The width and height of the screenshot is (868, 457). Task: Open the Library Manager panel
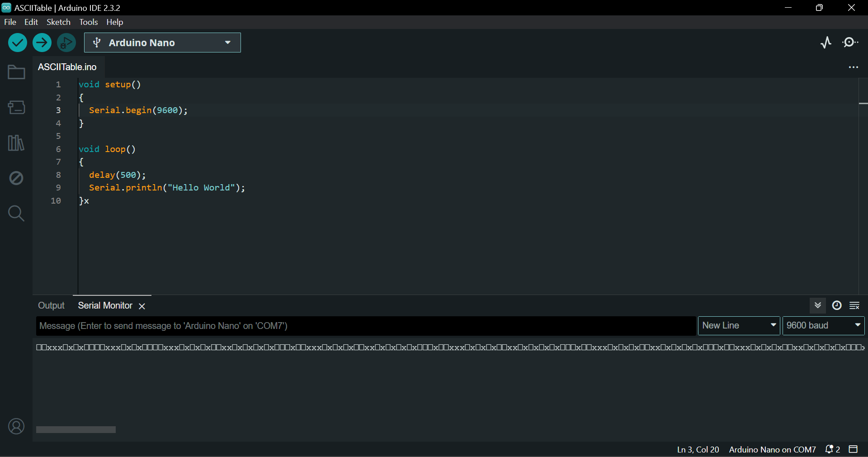[x=16, y=143]
